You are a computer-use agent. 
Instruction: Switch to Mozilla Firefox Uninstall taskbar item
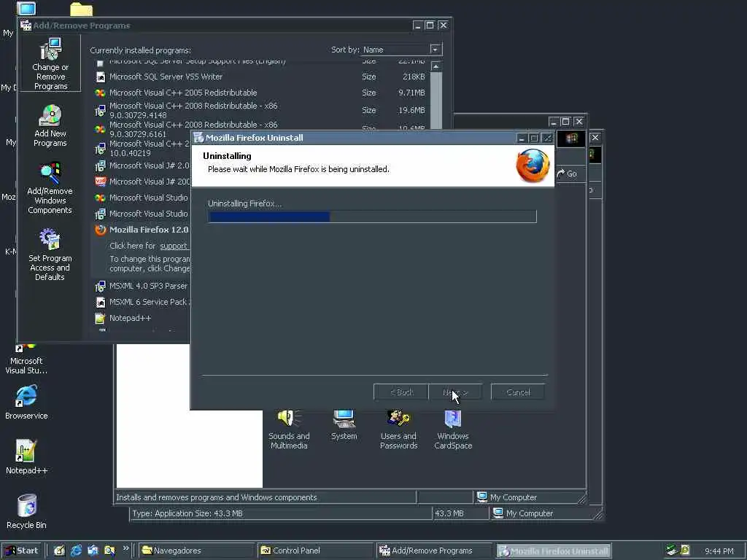coord(554,551)
